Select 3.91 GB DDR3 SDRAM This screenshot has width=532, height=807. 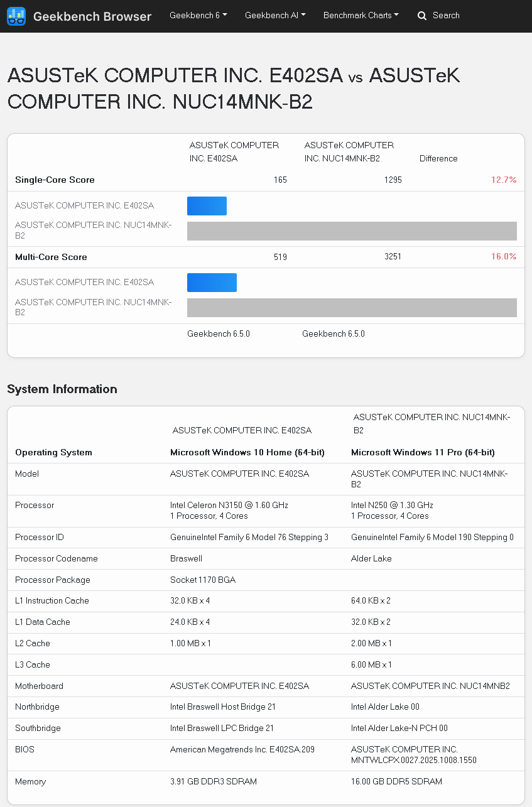214,781
